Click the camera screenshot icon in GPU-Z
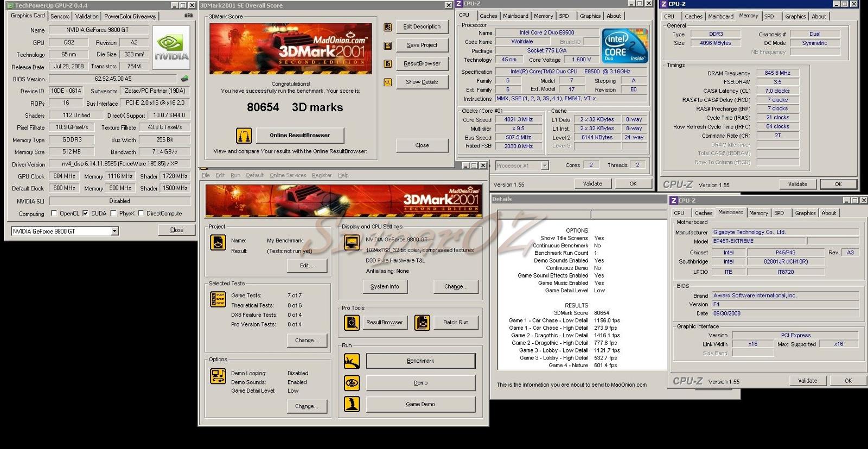Screen dimensions: 868x449 point(188,16)
